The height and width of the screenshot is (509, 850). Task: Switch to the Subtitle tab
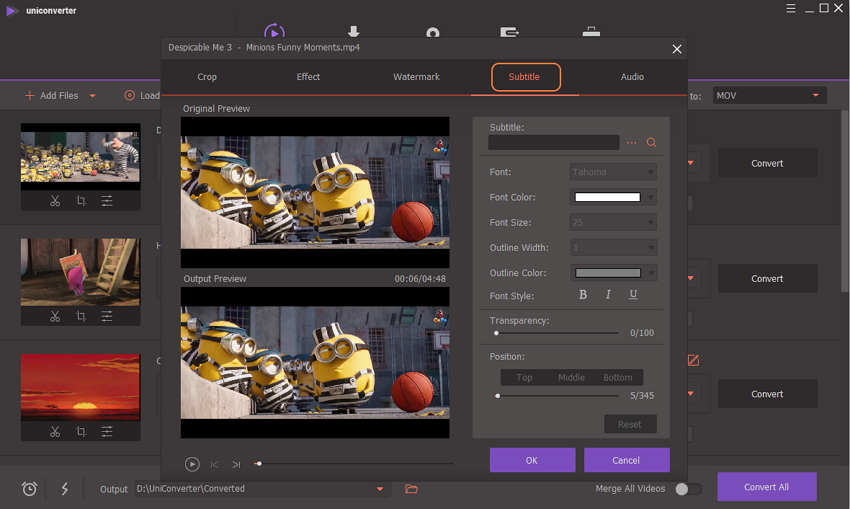click(x=524, y=77)
